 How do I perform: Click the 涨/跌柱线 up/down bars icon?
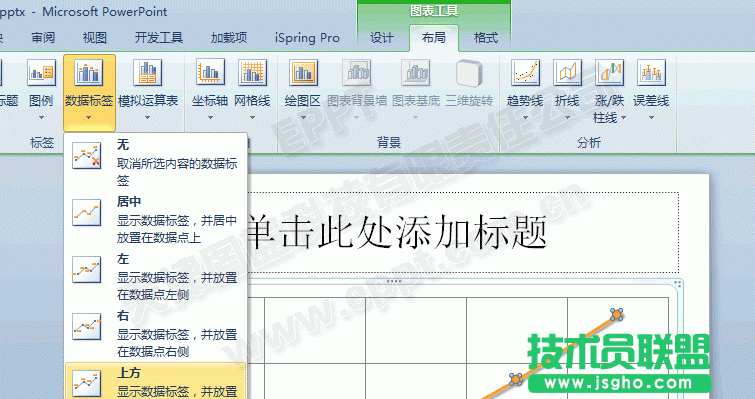click(610, 73)
